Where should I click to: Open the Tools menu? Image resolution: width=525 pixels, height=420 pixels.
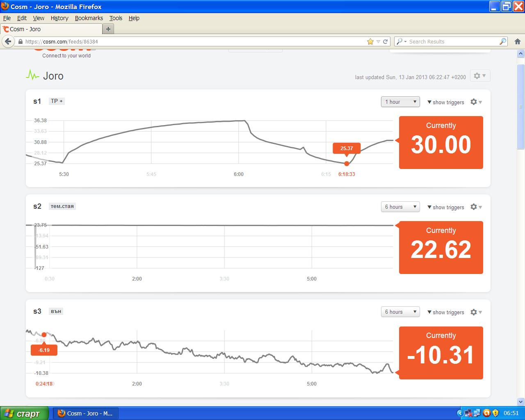point(116,18)
